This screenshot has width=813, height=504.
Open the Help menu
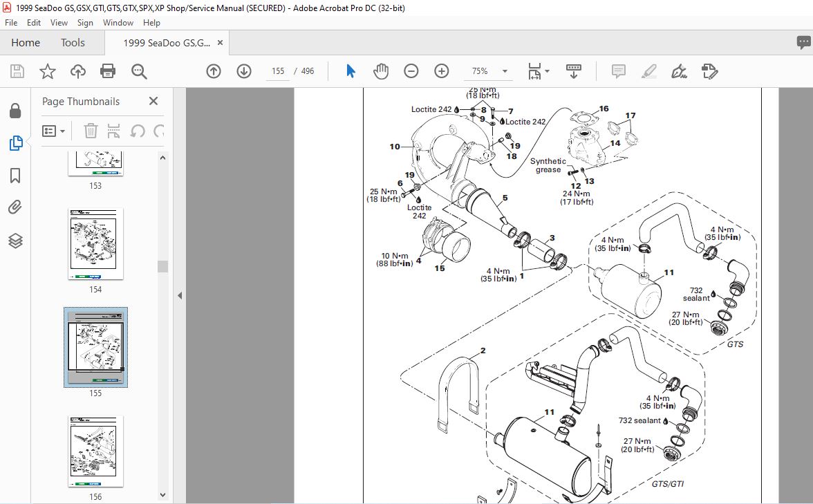tap(151, 23)
